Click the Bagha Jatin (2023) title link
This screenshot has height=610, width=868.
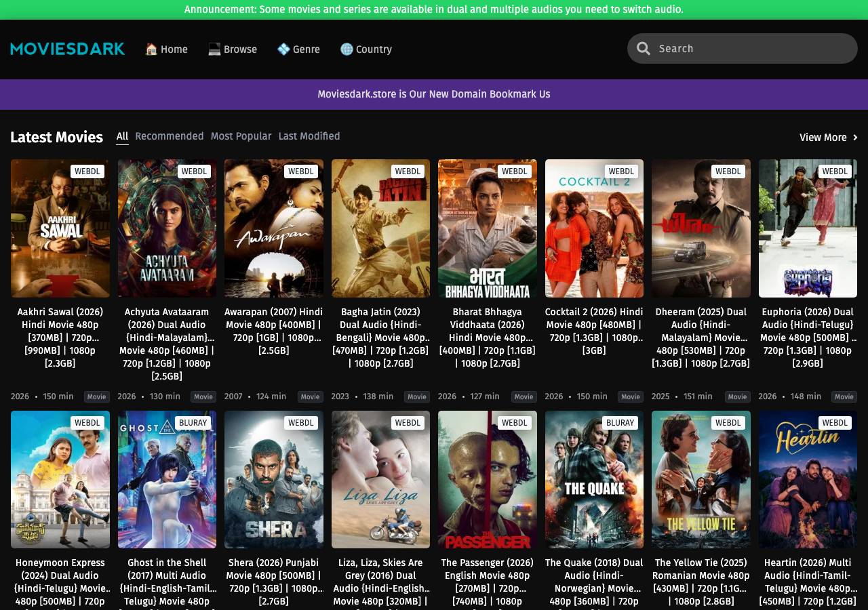click(x=380, y=338)
